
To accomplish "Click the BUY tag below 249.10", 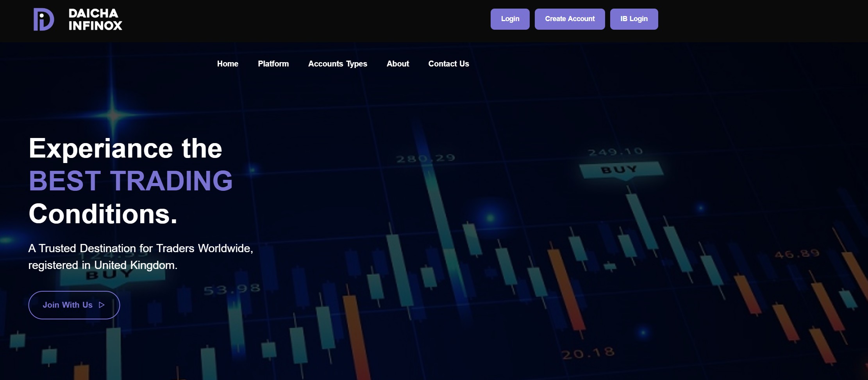I will [x=619, y=170].
